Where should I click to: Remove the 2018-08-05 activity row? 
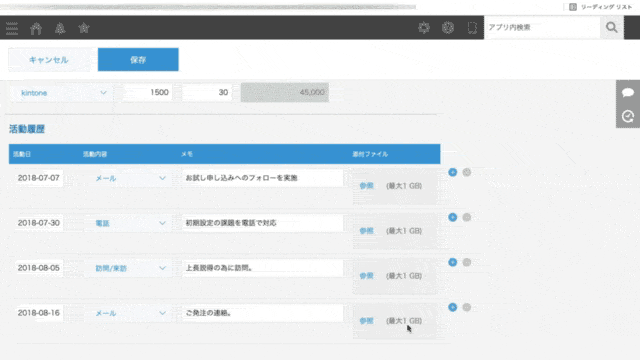pos(467,262)
